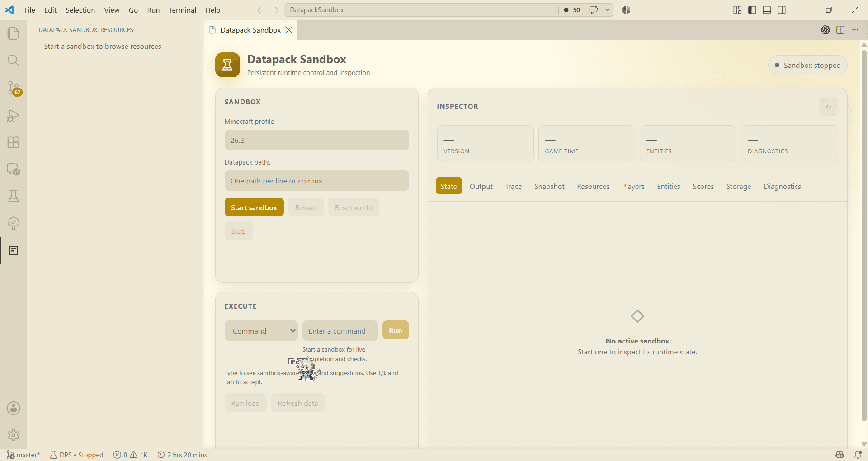This screenshot has height=461, width=868.
Task: Click the Customize Layout icon
Action: pos(737,10)
